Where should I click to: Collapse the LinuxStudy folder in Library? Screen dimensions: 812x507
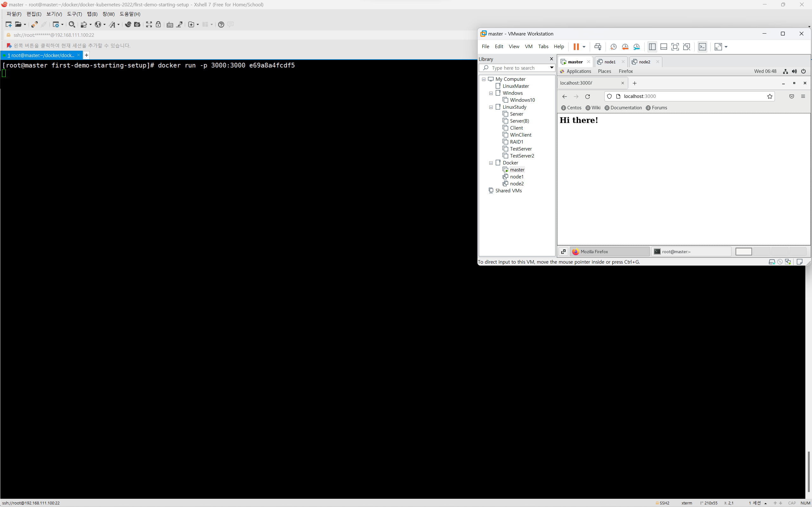[491, 107]
